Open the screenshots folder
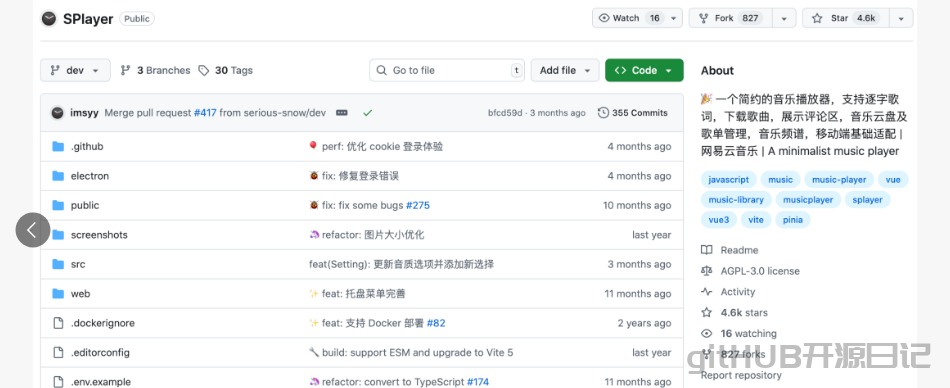This screenshot has width=950, height=388. point(99,235)
